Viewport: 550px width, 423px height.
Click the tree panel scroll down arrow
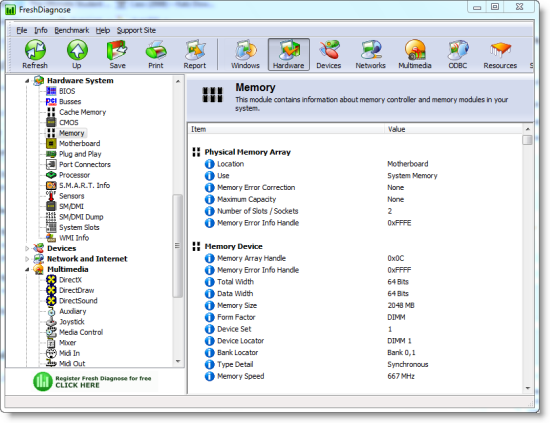click(x=178, y=361)
